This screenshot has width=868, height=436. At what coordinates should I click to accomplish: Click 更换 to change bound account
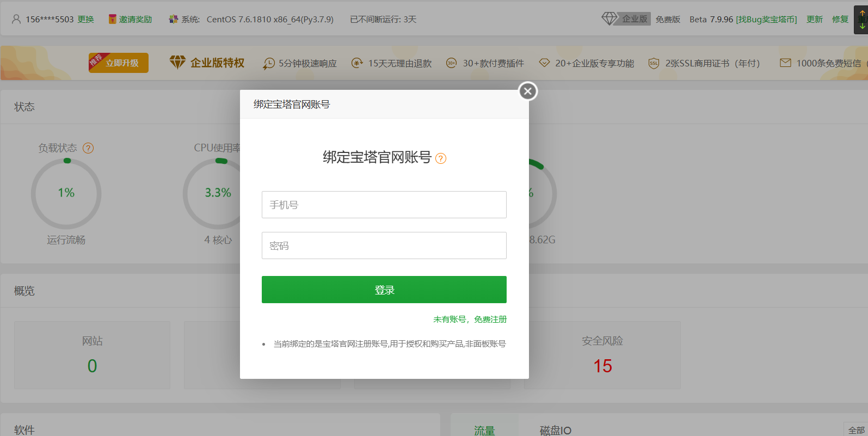coord(86,20)
